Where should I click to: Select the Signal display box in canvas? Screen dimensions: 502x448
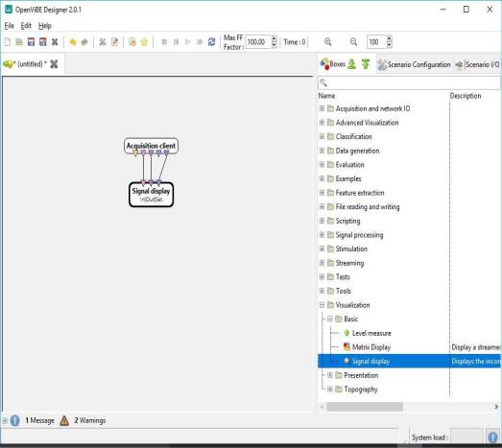pyautogui.click(x=151, y=195)
